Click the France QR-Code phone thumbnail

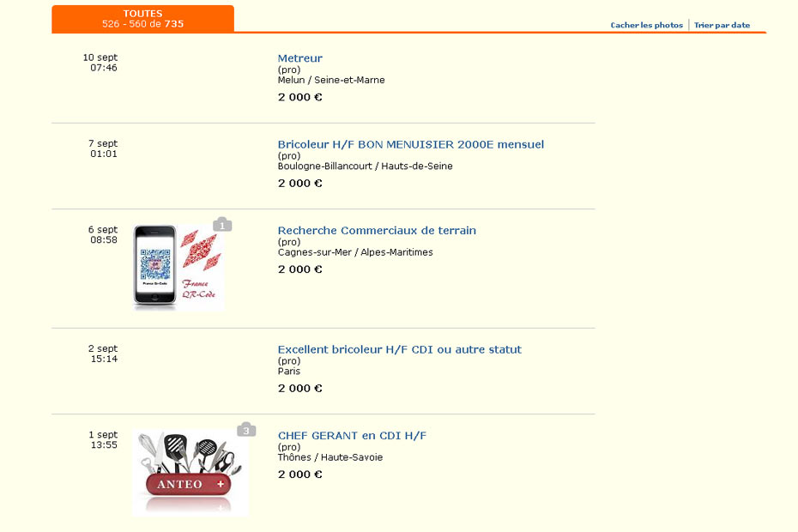[x=178, y=268]
